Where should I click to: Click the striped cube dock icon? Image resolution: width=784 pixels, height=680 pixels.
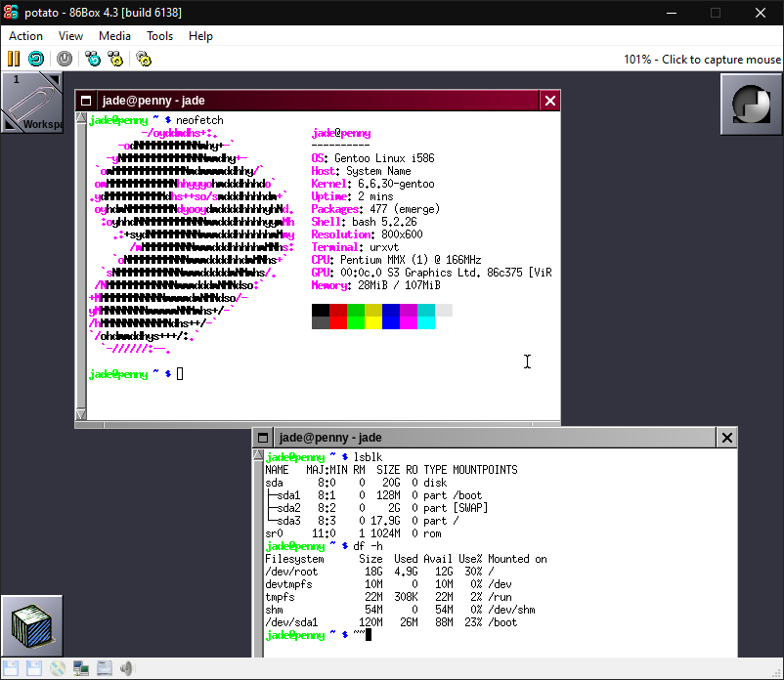click(32, 625)
